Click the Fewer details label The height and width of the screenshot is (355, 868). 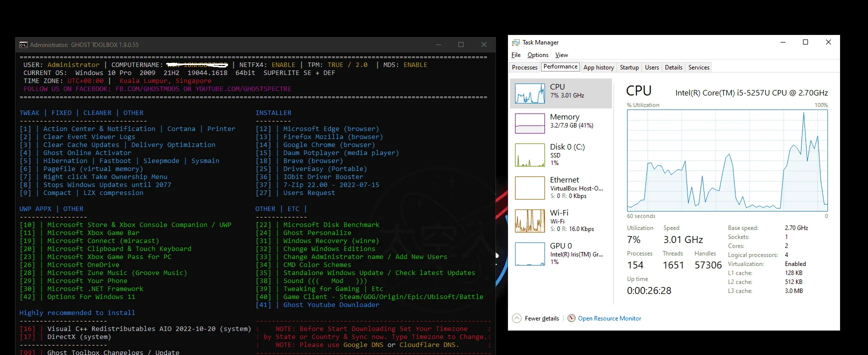point(542,318)
